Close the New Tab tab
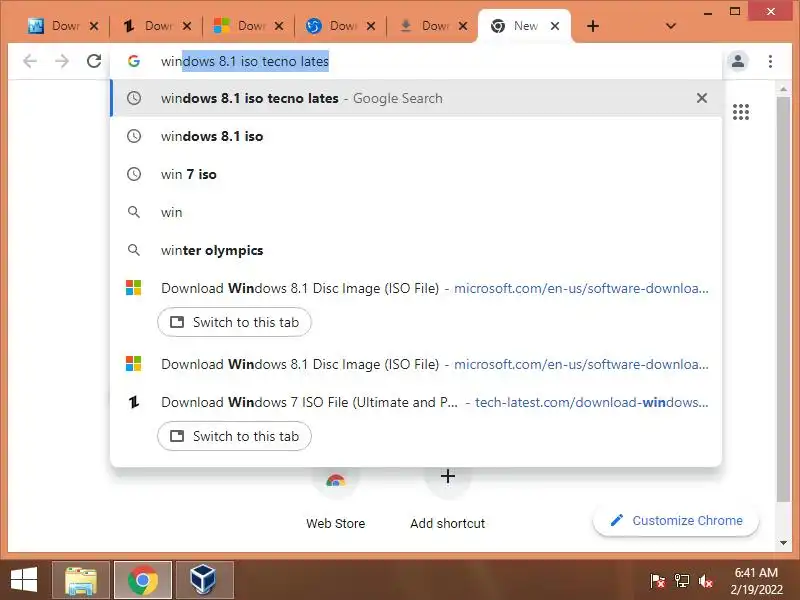800x600 pixels. [555, 26]
